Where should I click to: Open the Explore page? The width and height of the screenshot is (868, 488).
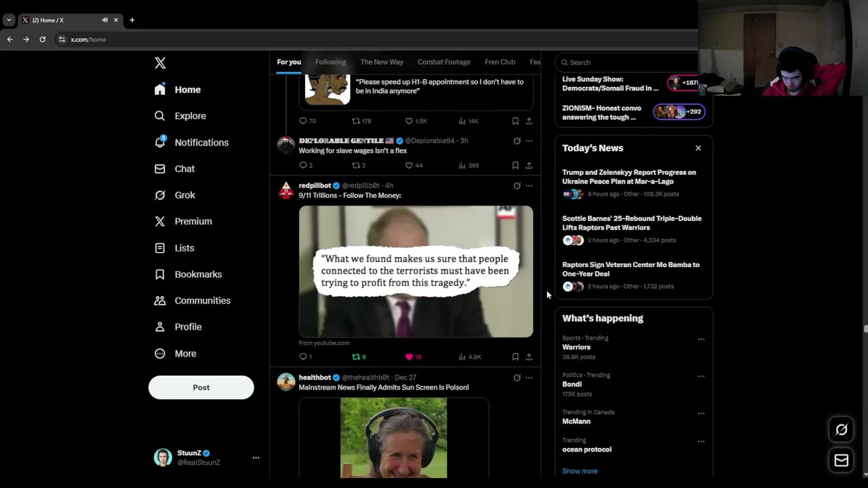[x=180, y=116]
